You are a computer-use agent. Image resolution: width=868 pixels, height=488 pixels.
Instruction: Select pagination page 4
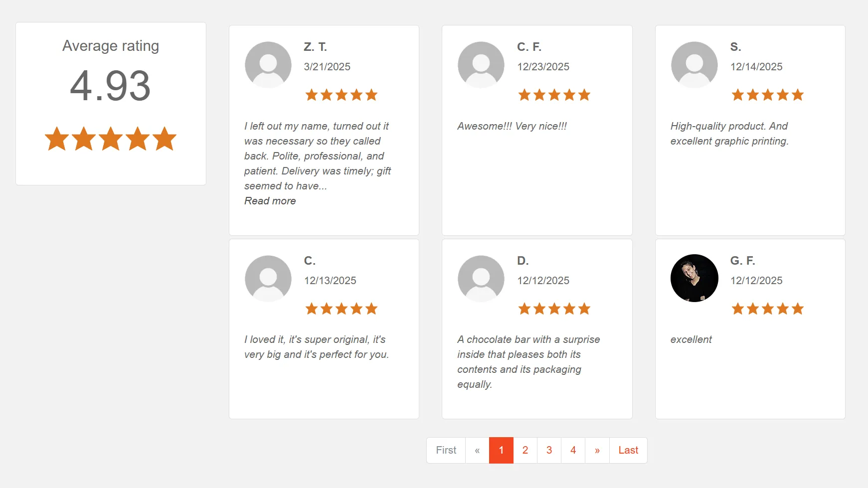pyautogui.click(x=573, y=450)
